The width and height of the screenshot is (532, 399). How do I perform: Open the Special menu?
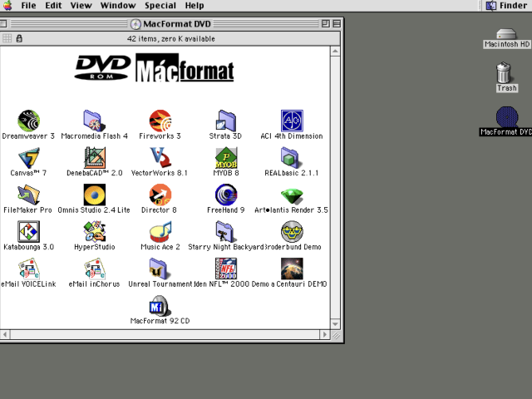coord(160,6)
